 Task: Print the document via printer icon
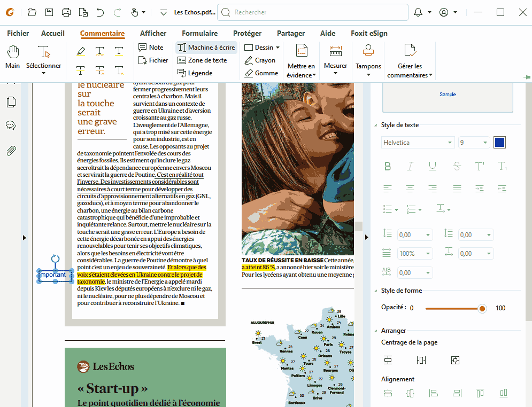coord(66,12)
